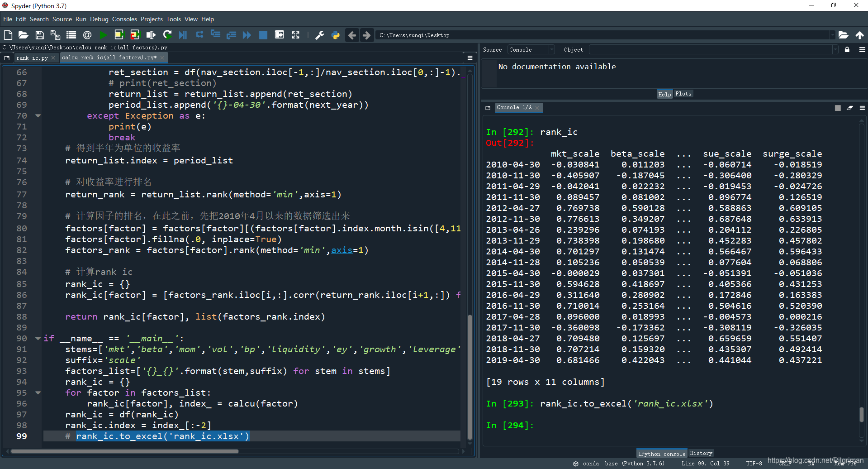Image resolution: width=868 pixels, height=469 pixels.
Task: Start debugging the file
Action: [183, 35]
